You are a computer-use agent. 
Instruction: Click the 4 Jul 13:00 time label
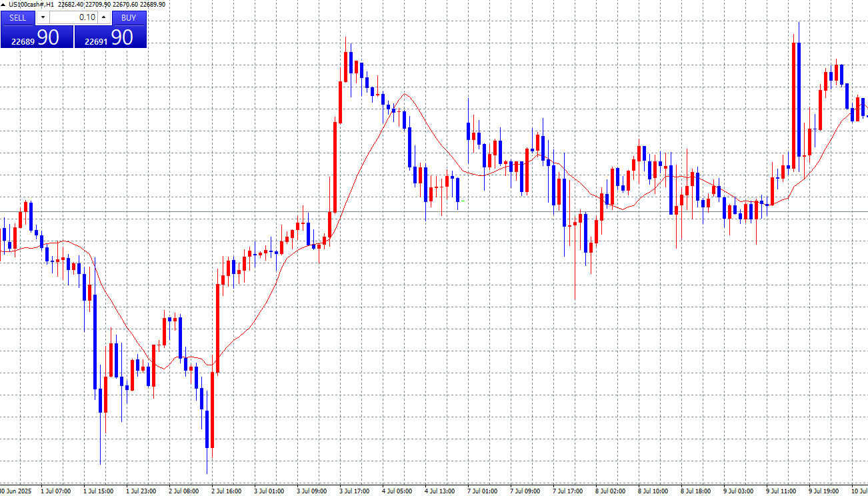click(439, 491)
